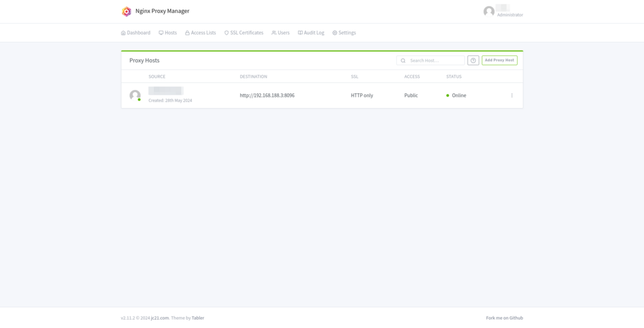Click Fork me on Github link
This screenshot has height=328, width=644.
(504, 318)
